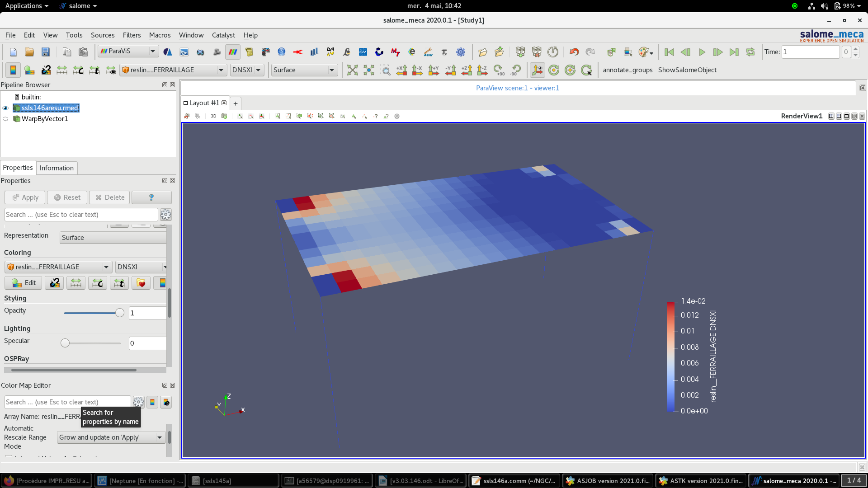Show the WarpByVector1 pipeline item
868x488 pixels.
click(x=5, y=119)
